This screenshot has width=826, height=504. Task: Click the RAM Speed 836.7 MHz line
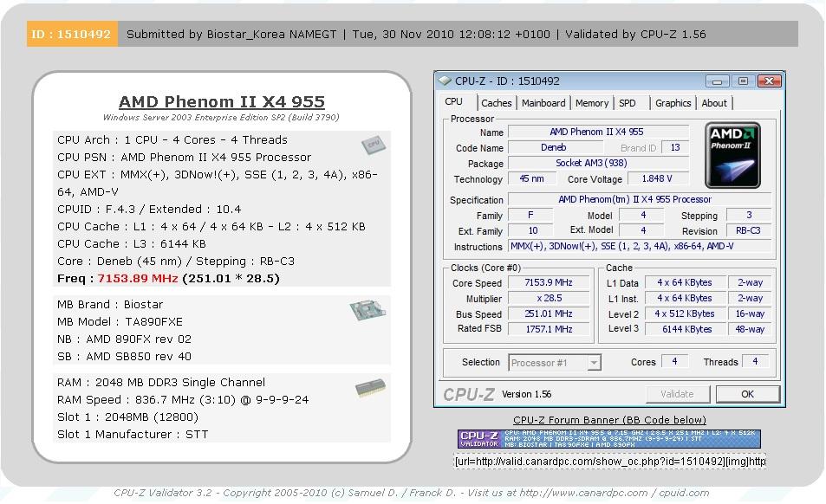tap(183, 400)
